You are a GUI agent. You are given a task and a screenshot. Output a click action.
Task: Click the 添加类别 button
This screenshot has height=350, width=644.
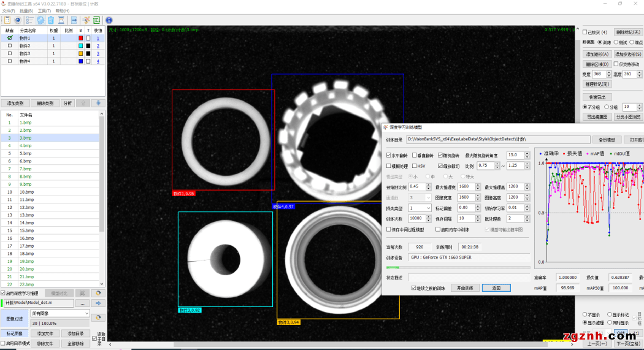coord(15,103)
